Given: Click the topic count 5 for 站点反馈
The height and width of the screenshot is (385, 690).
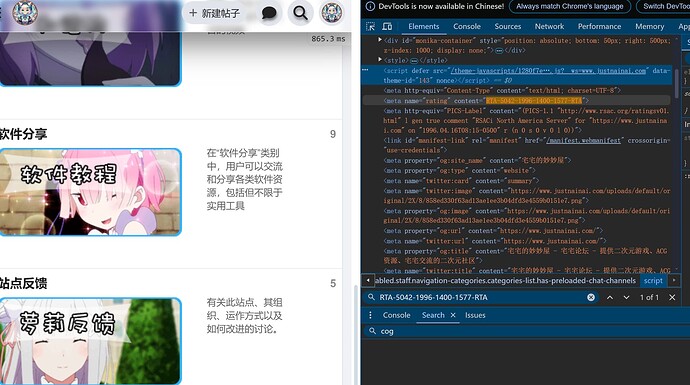Looking at the screenshot, I should 333,284.
